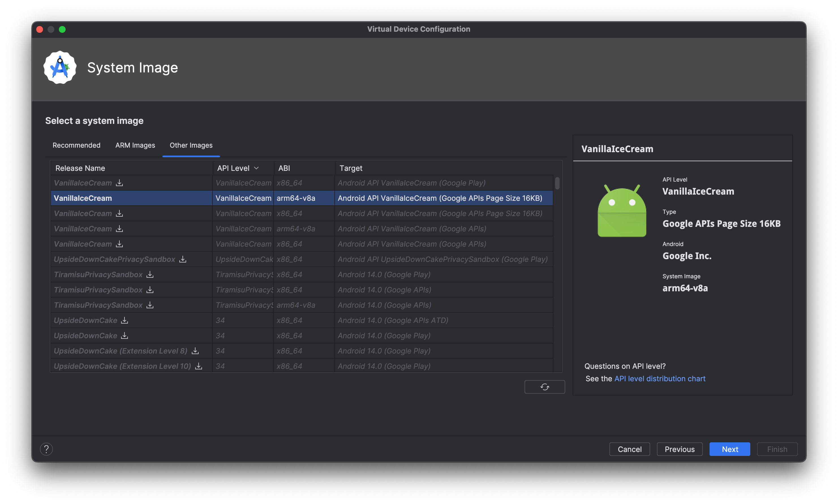
Task: Switch to the Recommended tab
Action: click(x=77, y=145)
